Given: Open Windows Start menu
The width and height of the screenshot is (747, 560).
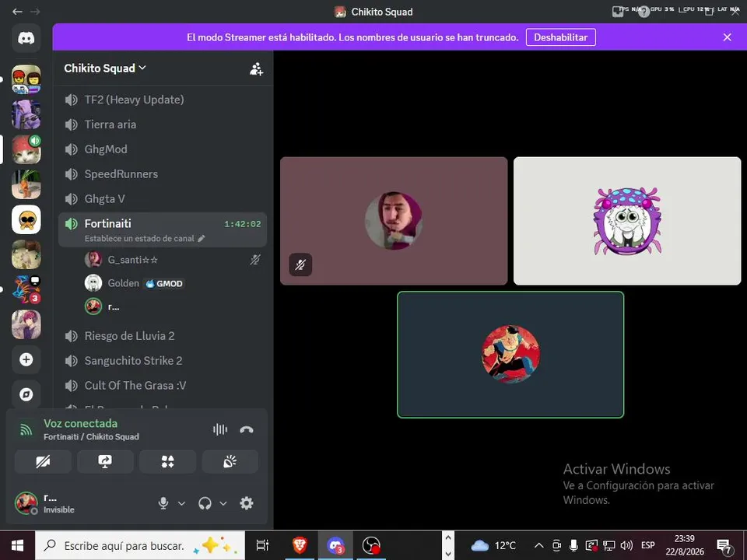Looking at the screenshot, I should coord(18,545).
